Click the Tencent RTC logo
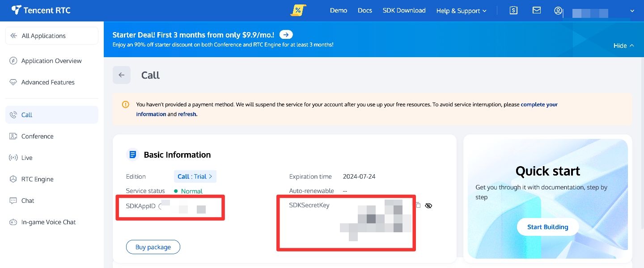This screenshot has height=268, width=644. tap(41, 10)
